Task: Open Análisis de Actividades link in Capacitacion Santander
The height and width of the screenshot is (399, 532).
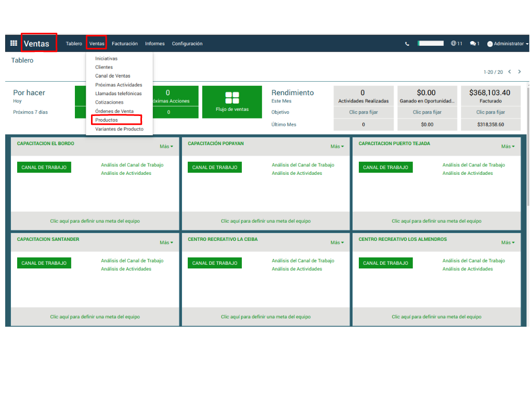Action: coord(126,269)
